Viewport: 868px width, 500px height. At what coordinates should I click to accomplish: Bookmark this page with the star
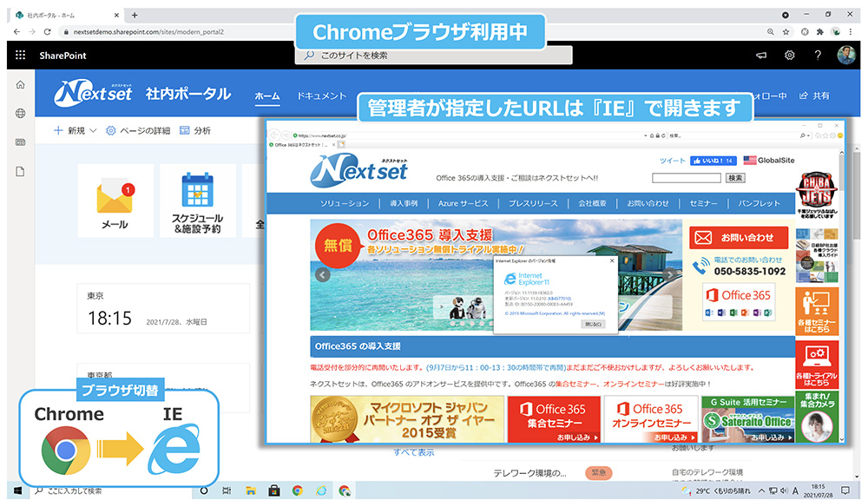[x=786, y=32]
